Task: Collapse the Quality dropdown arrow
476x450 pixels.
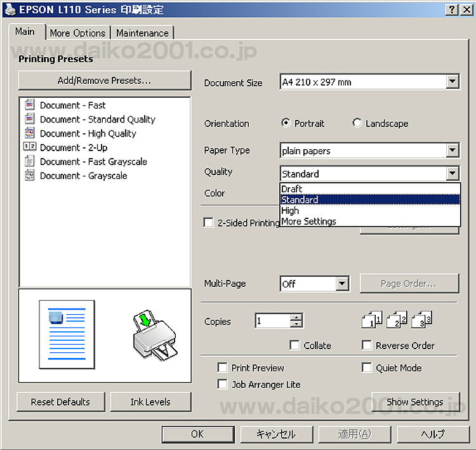Action: pos(453,173)
